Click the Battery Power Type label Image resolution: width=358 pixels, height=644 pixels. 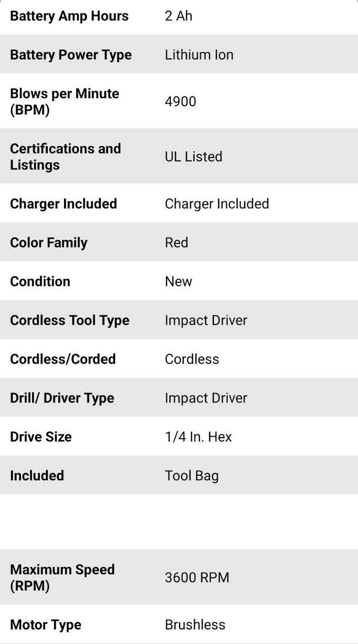(x=71, y=55)
